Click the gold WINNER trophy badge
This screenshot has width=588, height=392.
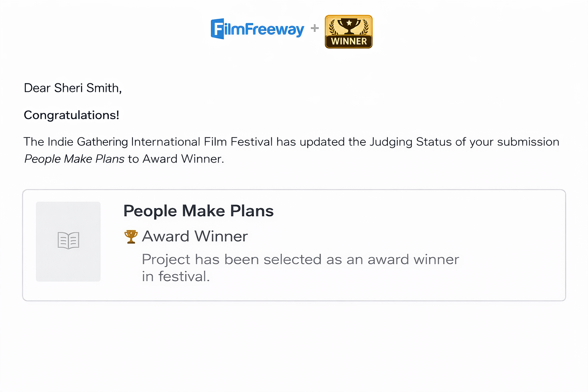[x=348, y=32]
